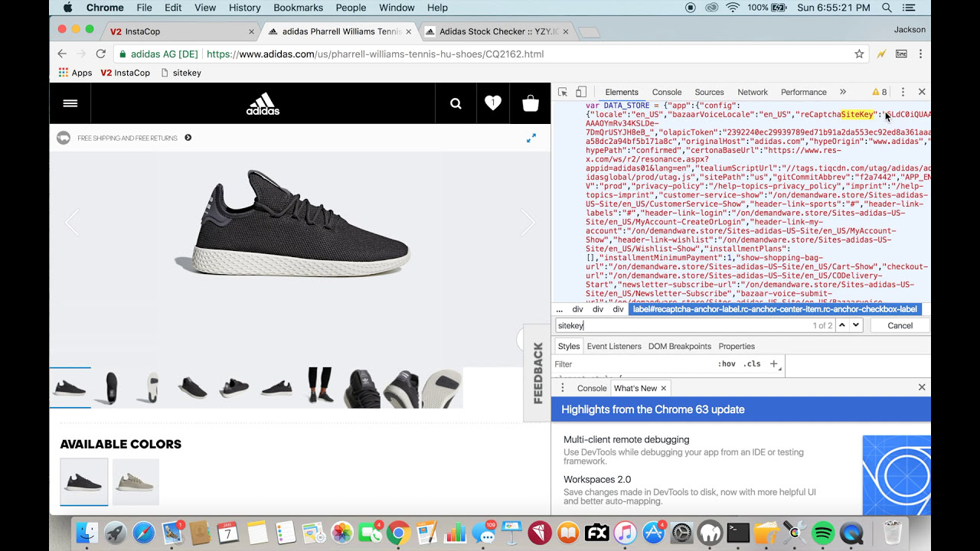Open the wishlist heart icon

(493, 103)
